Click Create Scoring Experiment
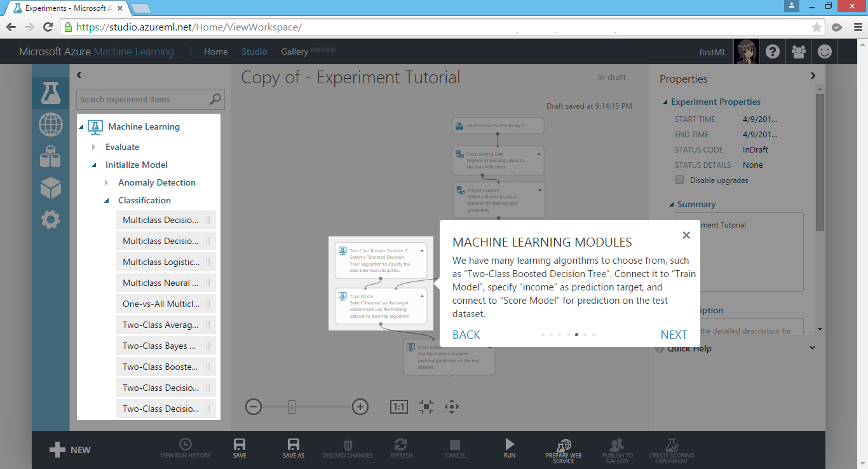This screenshot has width=868, height=469. coord(672,451)
